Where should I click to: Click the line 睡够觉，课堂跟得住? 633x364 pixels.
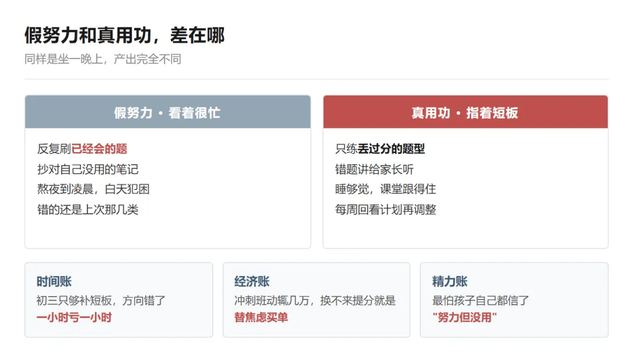tap(386, 189)
